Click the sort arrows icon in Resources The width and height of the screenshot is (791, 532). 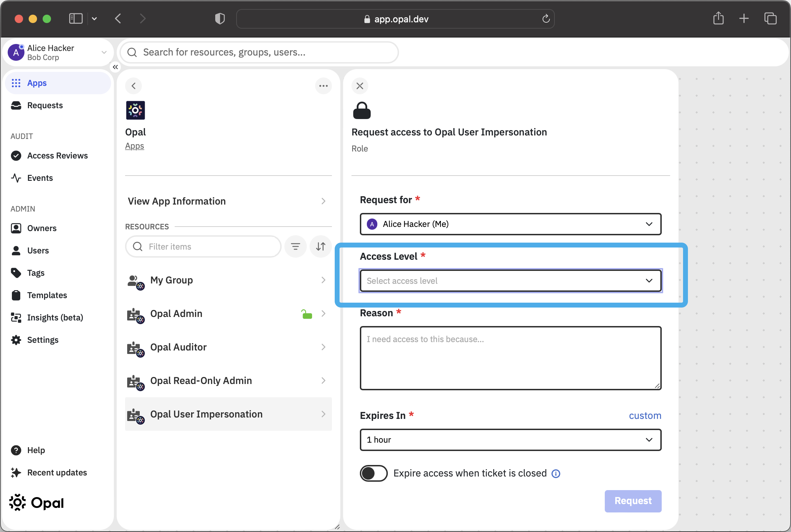[x=321, y=247]
